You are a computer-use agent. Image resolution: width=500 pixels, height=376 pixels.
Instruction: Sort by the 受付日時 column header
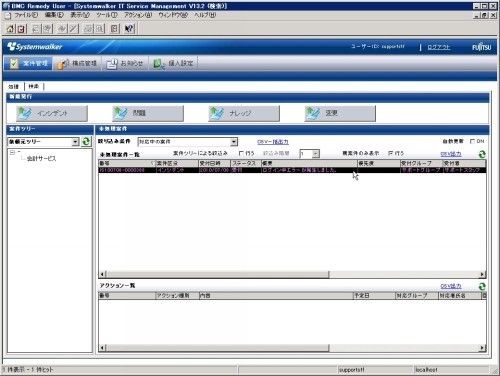pos(215,163)
